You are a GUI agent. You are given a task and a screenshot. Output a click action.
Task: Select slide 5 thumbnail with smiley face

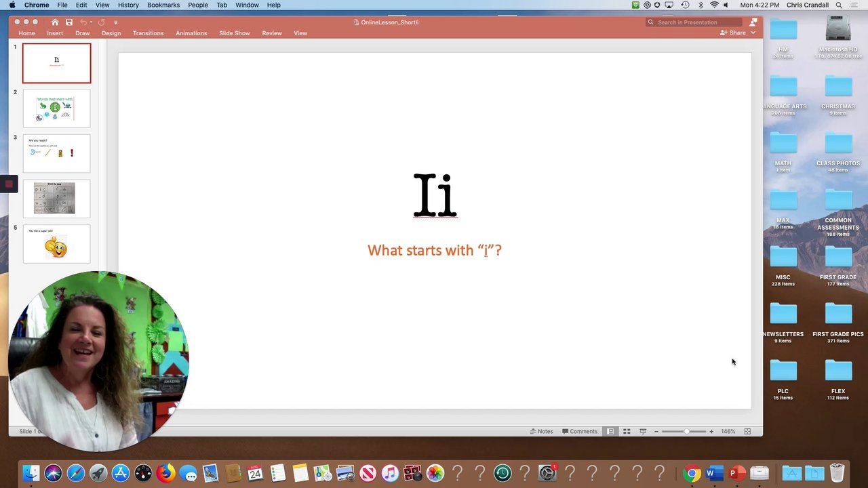coord(56,244)
